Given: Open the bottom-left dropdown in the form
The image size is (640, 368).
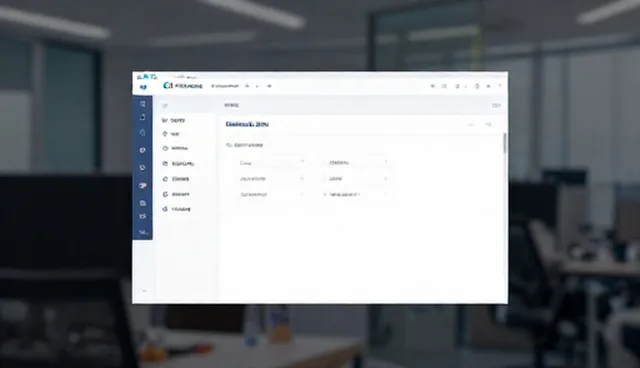Looking at the screenshot, I should pyautogui.click(x=272, y=195).
